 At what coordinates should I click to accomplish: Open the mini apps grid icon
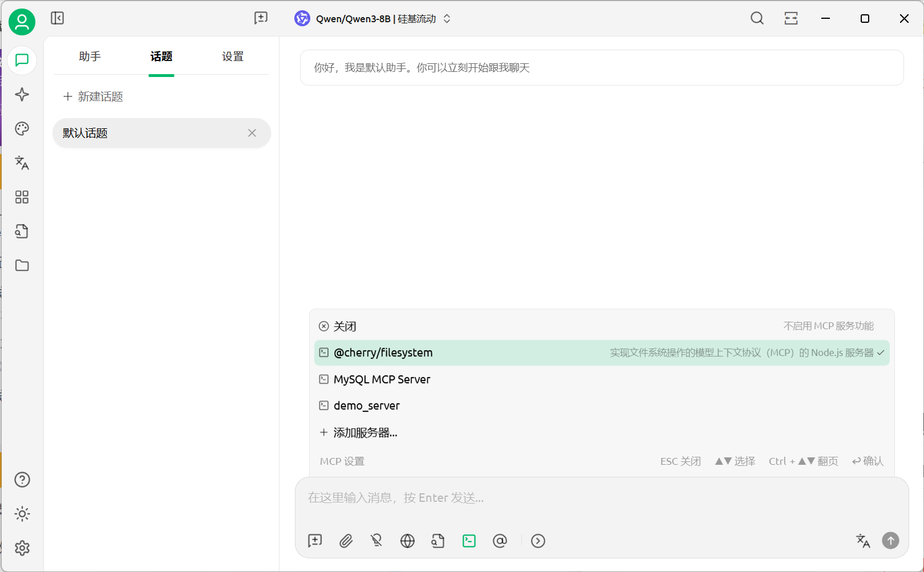22,197
